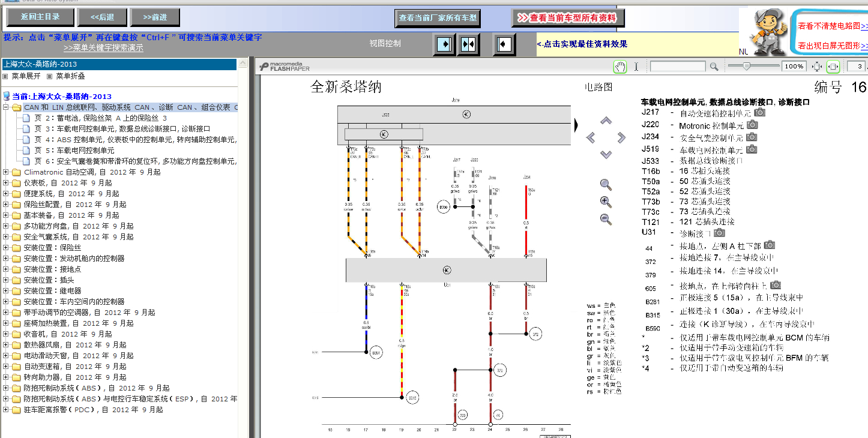This screenshot has width=868, height=438.
Task: Expand the 仪表板 tree folder
Action: [x=6, y=183]
